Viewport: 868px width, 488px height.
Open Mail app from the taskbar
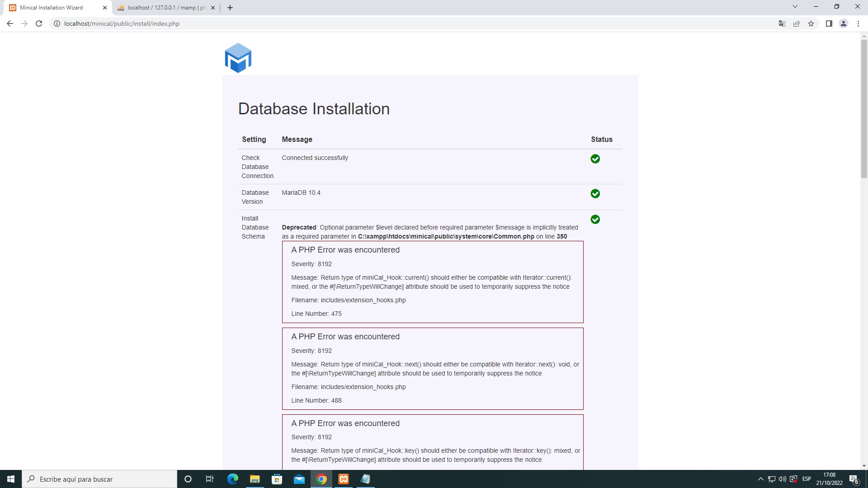click(299, 479)
